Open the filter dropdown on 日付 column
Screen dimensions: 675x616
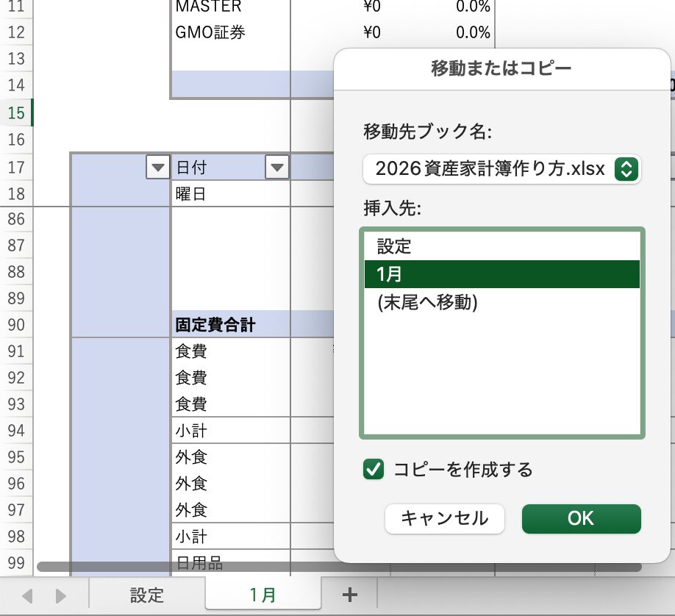point(276,168)
